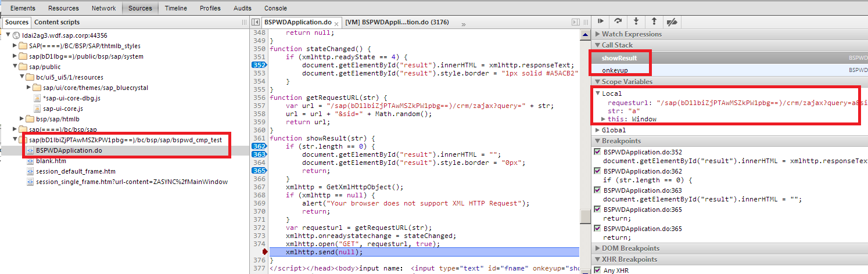Expand SAP(====)/BC/BSP/SAP/thtmlb_styles folder
Image resolution: width=868 pixels, height=274 pixels.
pyautogui.click(x=16, y=46)
